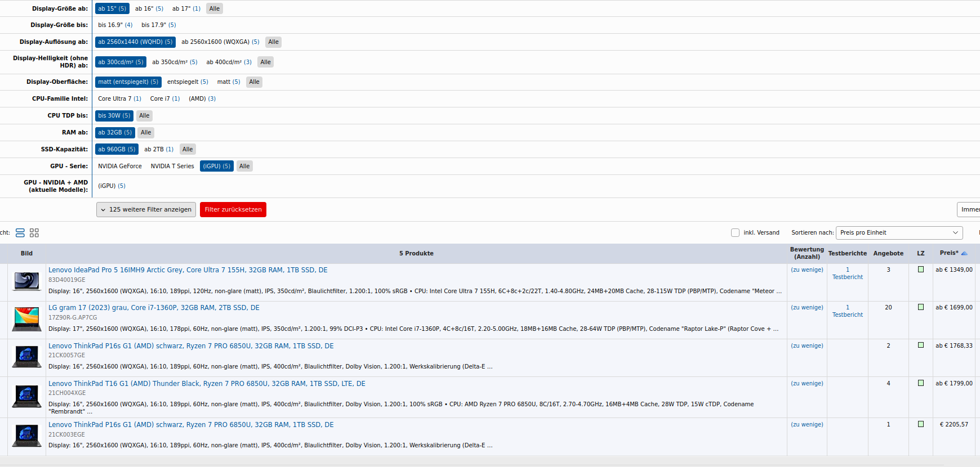Click Alle for Display-Helligkeit
The width and height of the screenshot is (980, 467).
point(266,62)
